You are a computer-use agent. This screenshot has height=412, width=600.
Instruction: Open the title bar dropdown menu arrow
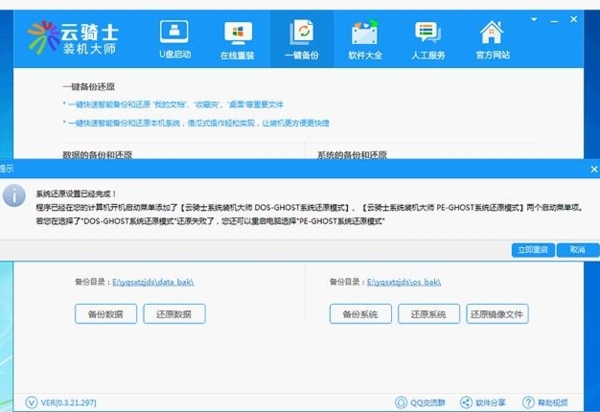[x=534, y=20]
